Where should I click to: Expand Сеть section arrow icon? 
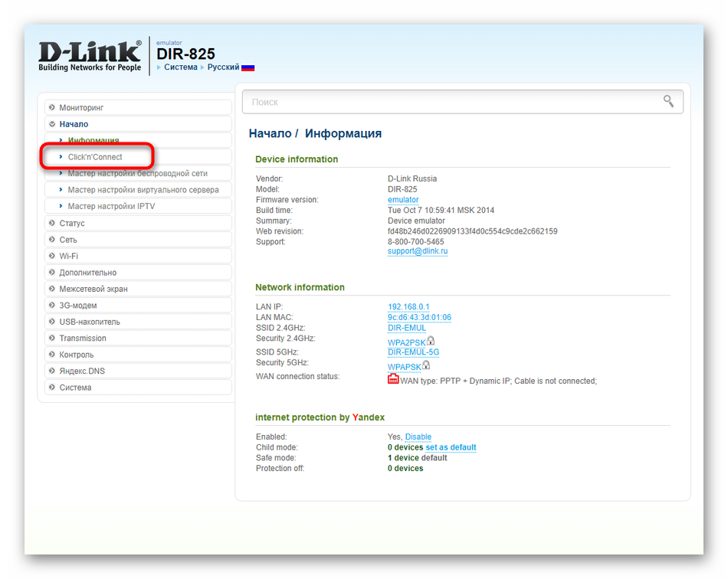pos(52,240)
